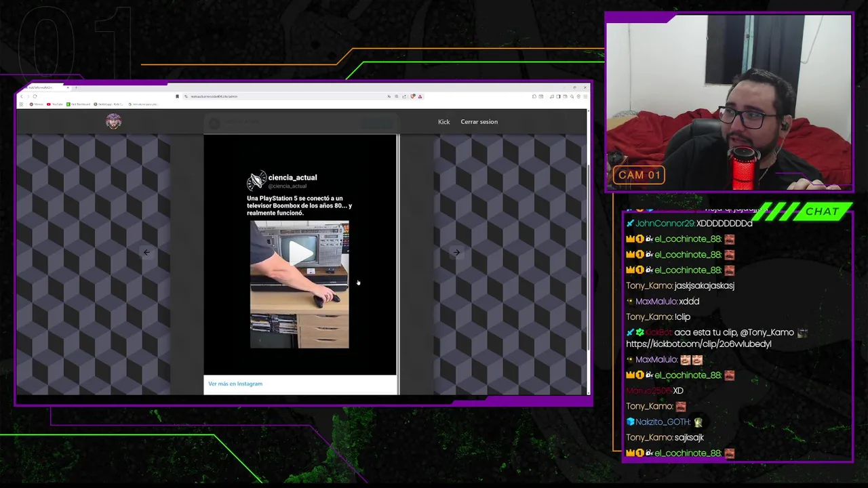Click Nakzito_GOTH username in chat
Screen dimensions: 868x488
tap(662, 422)
